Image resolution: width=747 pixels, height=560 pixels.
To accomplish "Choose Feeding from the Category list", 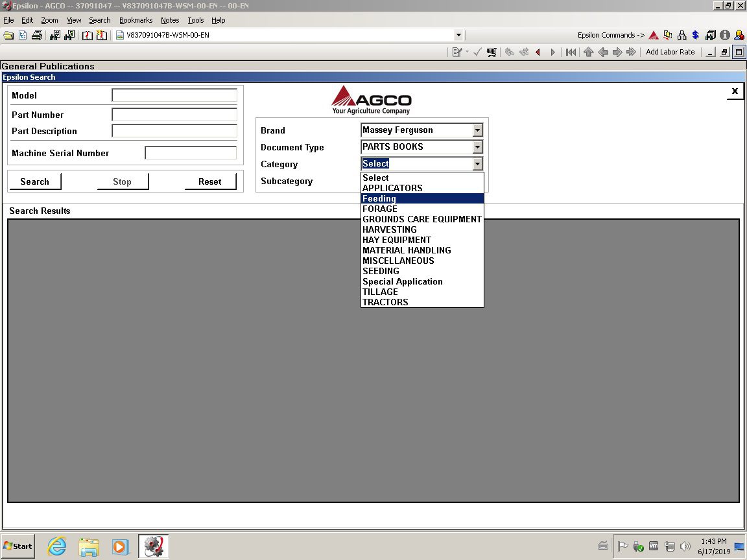I will tap(422, 198).
